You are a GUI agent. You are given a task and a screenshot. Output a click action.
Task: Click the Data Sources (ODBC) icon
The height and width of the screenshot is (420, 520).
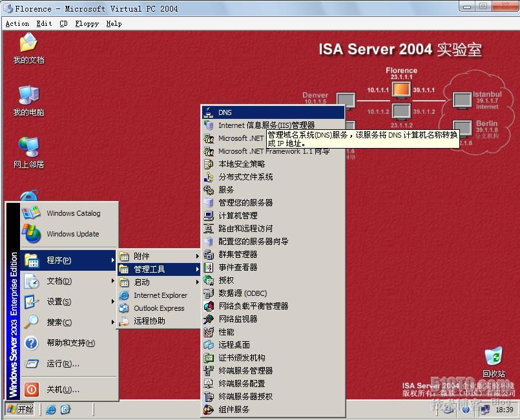(209, 293)
